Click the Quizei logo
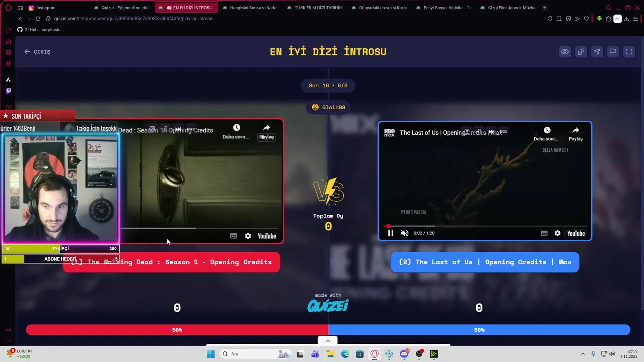644x362 pixels. click(x=328, y=306)
